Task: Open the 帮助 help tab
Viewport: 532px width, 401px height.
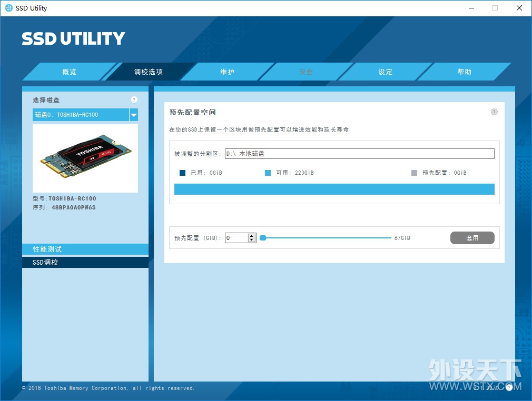Action: (464, 72)
